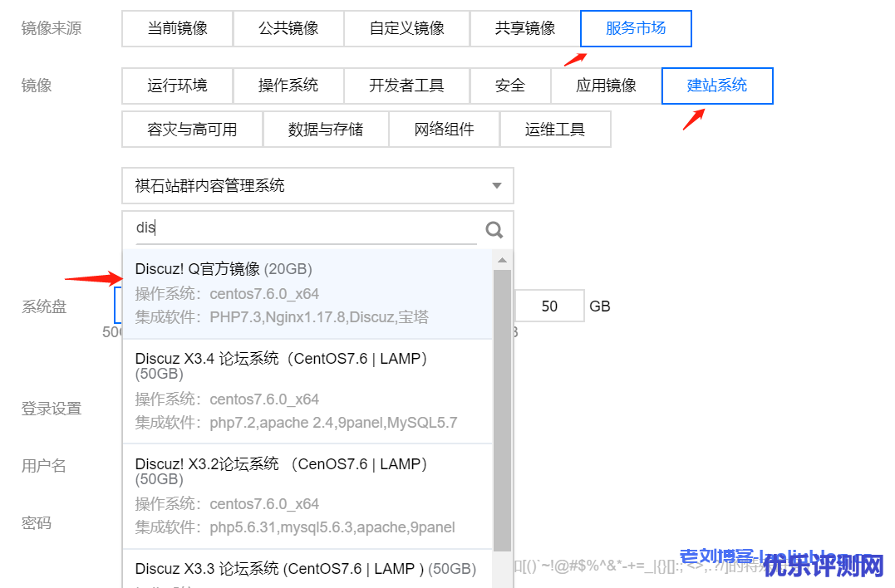Choose the 开发者工具 image category

[x=407, y=86]
